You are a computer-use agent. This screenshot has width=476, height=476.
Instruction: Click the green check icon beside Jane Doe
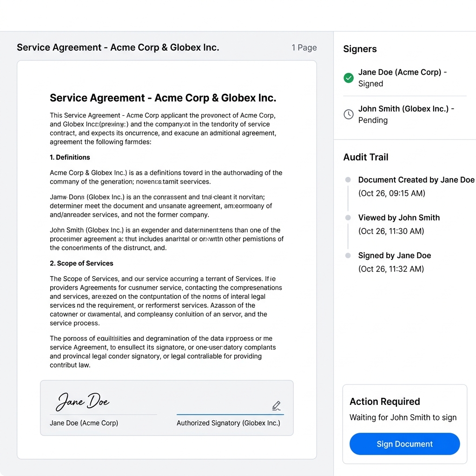point(349,78)
